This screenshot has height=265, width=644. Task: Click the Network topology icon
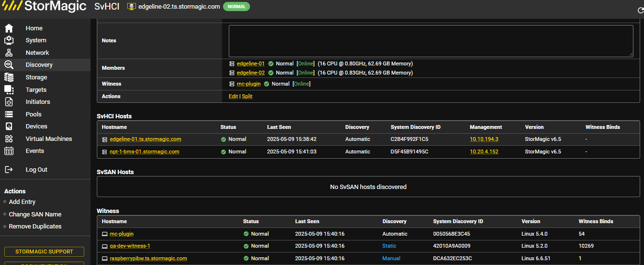click(x=9, y=53)
